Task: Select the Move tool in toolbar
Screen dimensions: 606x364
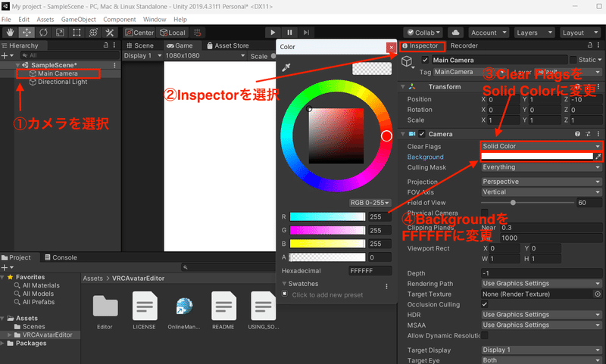Action: click(x=27, y=33)
